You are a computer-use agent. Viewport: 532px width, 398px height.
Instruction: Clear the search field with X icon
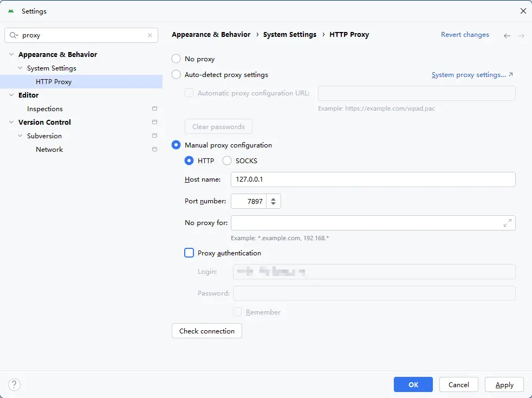click(150, 35)
